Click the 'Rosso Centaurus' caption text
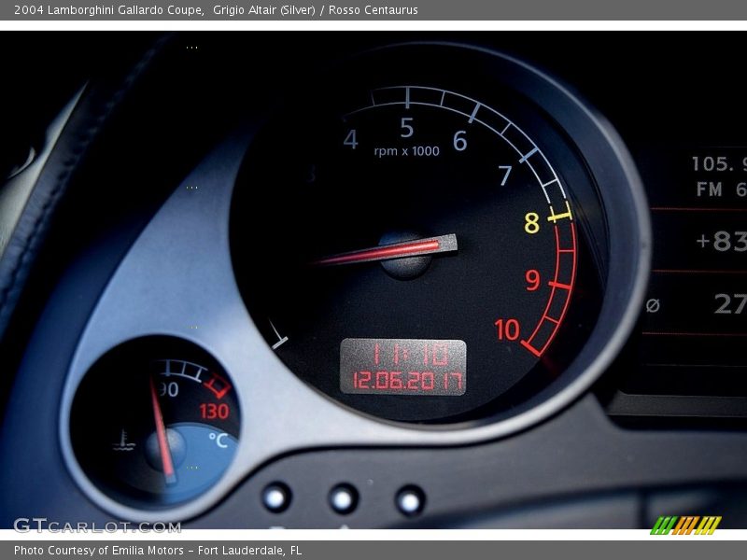 pos(373,10)
